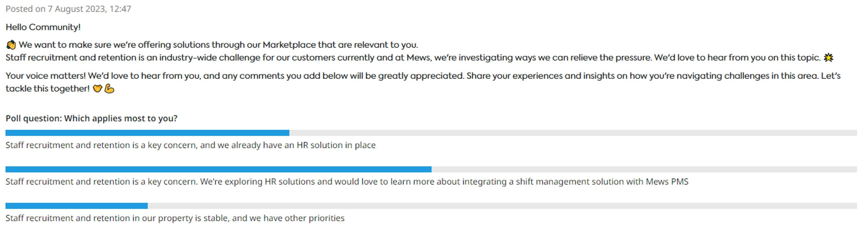The width and height of the screenshot is (868, 232).
Task: Click blue fill of 'stable, other priorities' poll bar
Action: [76, 206]
